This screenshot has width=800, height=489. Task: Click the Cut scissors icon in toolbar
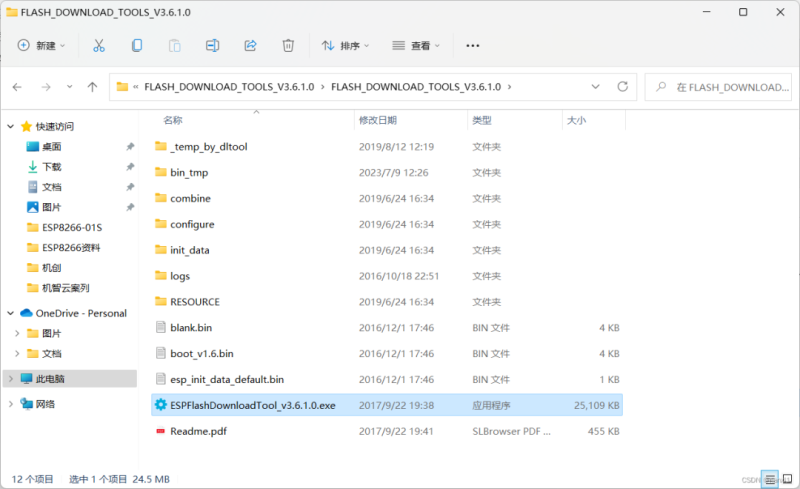click(x=98, y=46)
